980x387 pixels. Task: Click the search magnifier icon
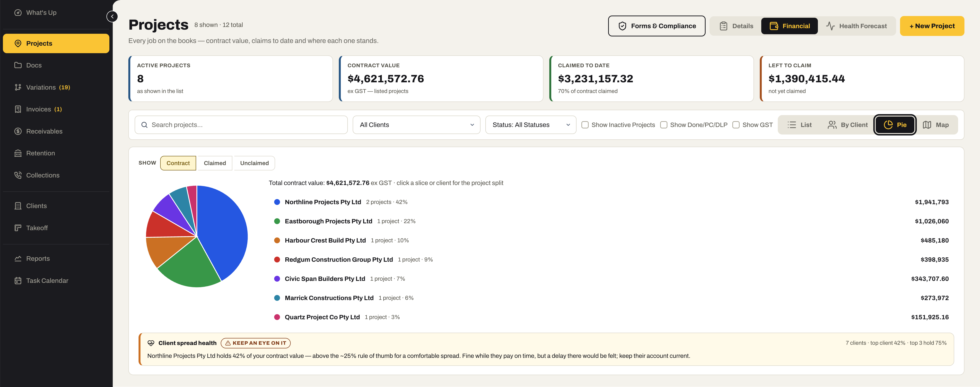click(144, 125)
